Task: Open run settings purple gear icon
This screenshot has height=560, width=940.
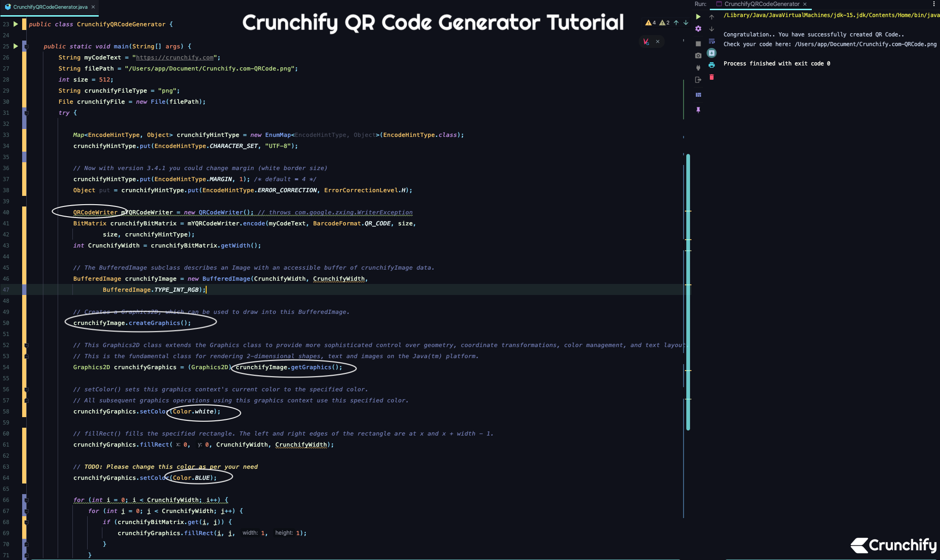Action: [698, 29]
